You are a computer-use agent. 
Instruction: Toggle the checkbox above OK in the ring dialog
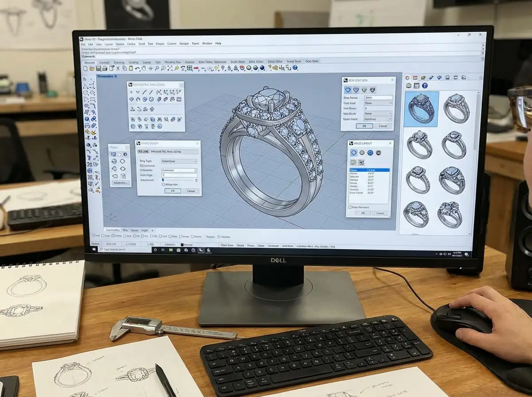pos(163,184)
